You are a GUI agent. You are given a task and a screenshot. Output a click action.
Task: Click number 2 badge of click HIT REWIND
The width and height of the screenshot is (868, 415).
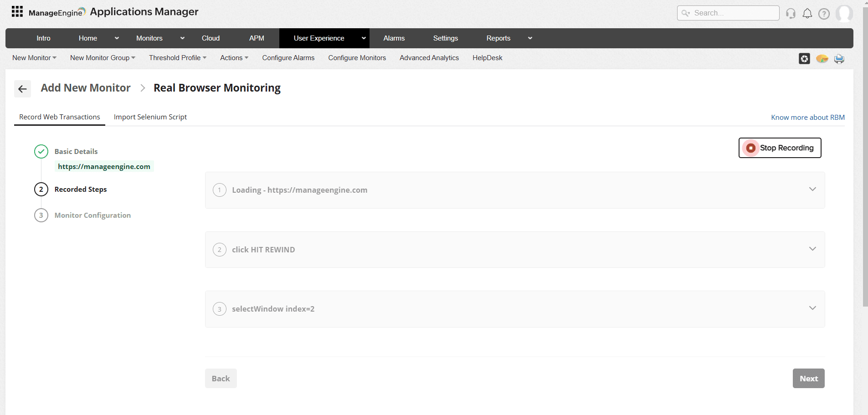(x=220, y=250)
